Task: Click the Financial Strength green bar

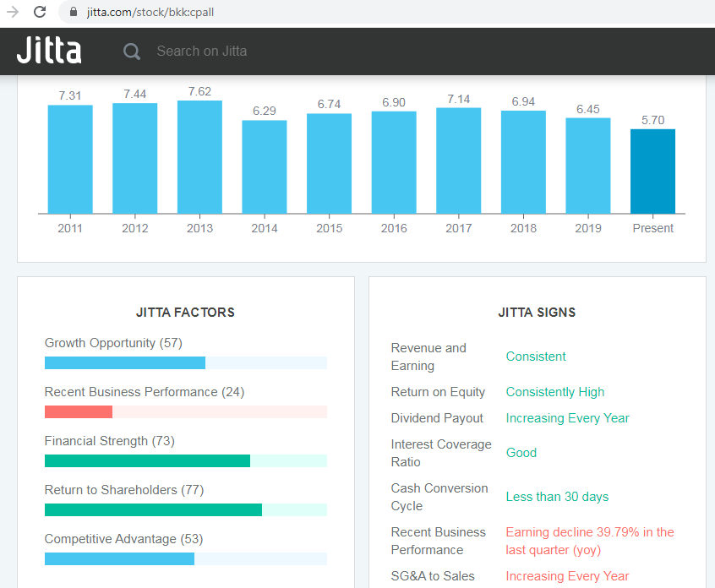Action: click(x=147, y=460)
